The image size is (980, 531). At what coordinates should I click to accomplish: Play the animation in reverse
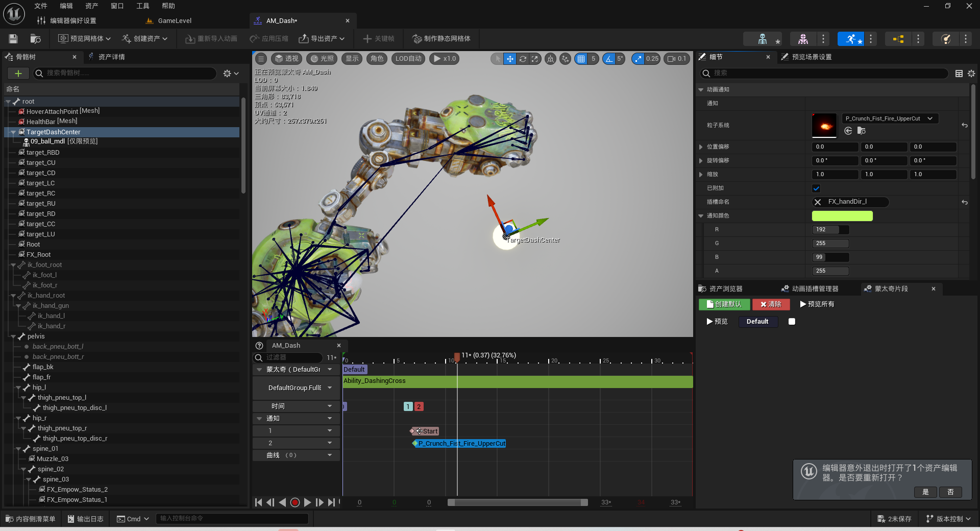pyautogui.click(x=282, y=502)
